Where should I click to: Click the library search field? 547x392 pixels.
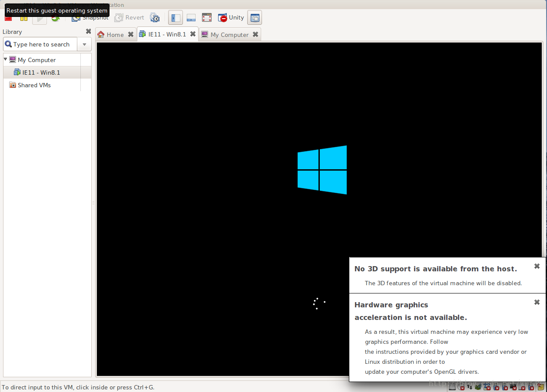tap(43, 44)
